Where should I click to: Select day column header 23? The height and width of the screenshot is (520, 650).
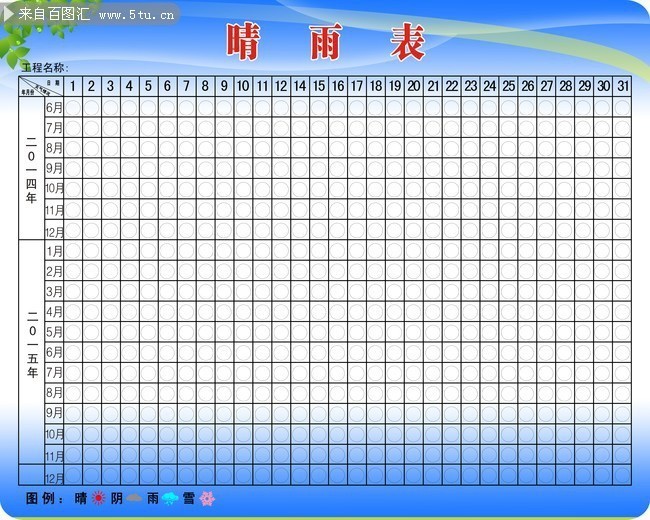(x=471, y=86)
